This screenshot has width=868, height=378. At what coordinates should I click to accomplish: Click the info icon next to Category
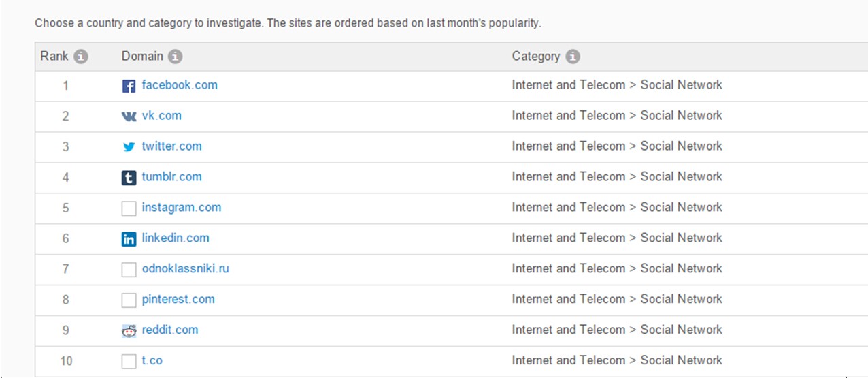pyautogui.click(x=573, y=57)
